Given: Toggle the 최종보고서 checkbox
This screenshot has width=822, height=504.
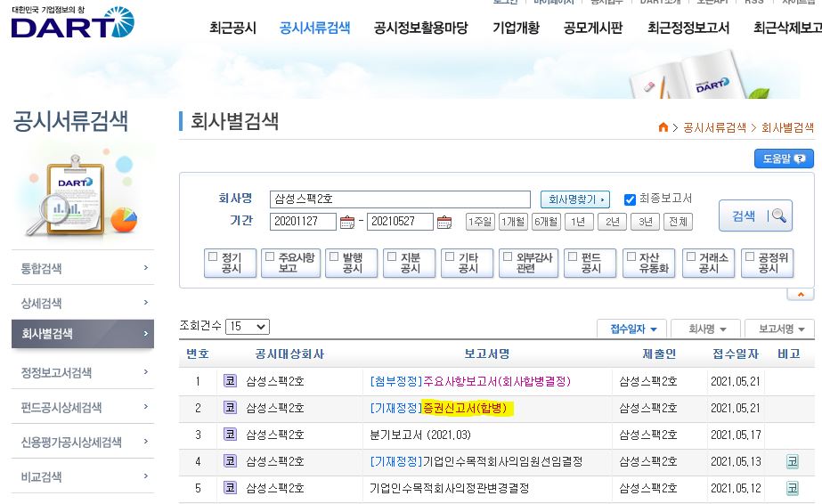Looking at the screenshot, I should pyautogui.click(x=630, y=199).
